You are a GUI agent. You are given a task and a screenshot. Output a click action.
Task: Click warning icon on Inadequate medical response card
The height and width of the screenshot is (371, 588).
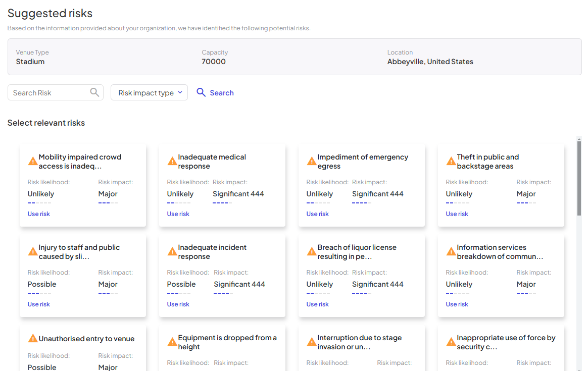point(172,161)
